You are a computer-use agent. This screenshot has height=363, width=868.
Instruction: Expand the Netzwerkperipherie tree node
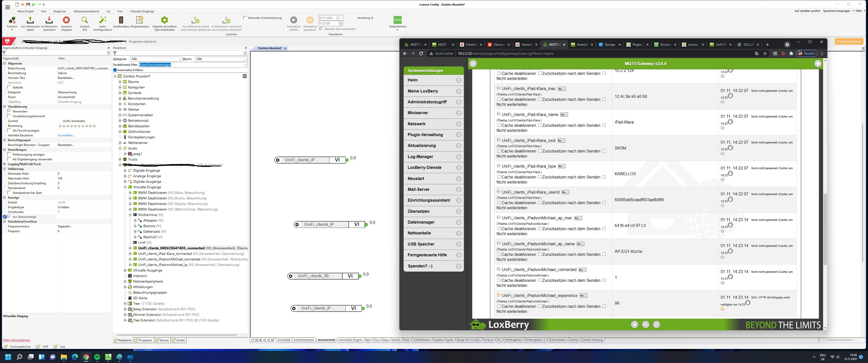click(x=125, y=282)
